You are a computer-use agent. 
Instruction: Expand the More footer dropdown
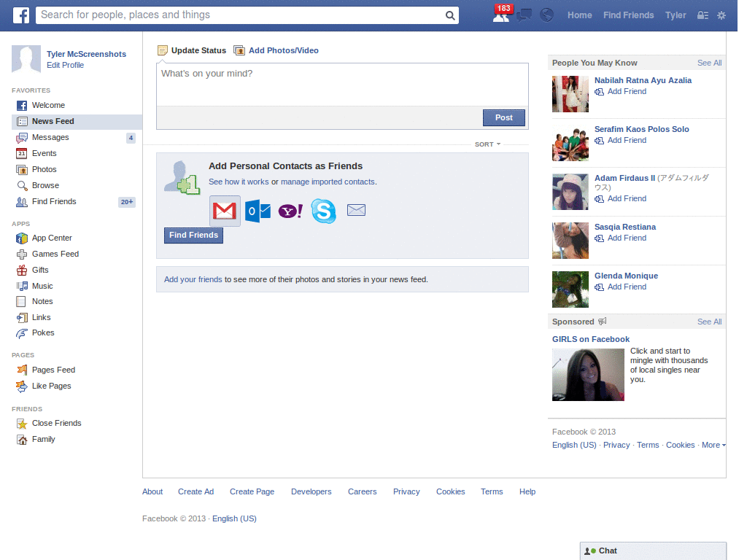[x=713, y=445]
